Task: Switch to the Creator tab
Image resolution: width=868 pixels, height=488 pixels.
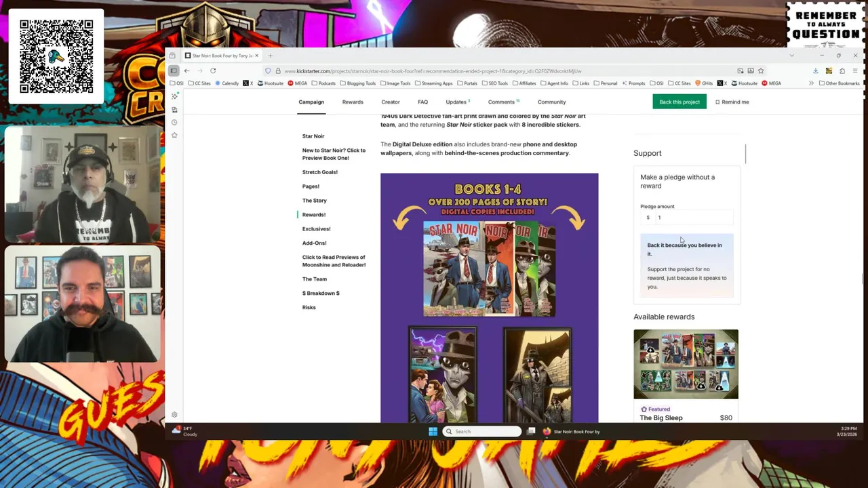Action: (x=391, y=102)
